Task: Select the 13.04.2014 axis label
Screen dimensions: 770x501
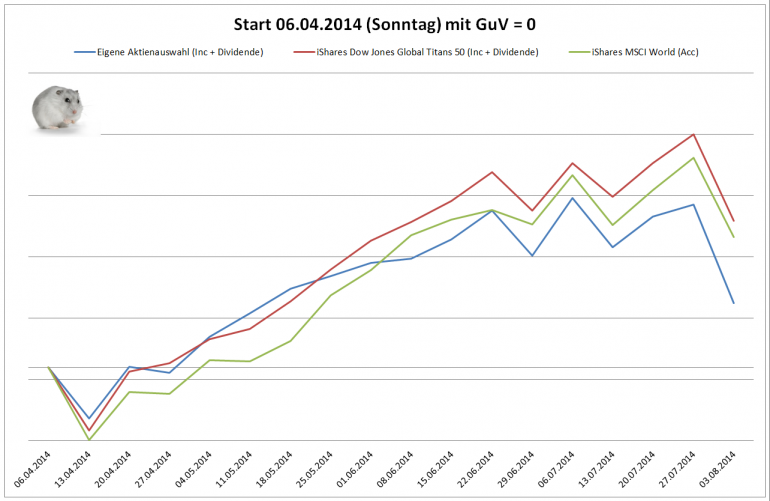Action: tap(73, 469)
